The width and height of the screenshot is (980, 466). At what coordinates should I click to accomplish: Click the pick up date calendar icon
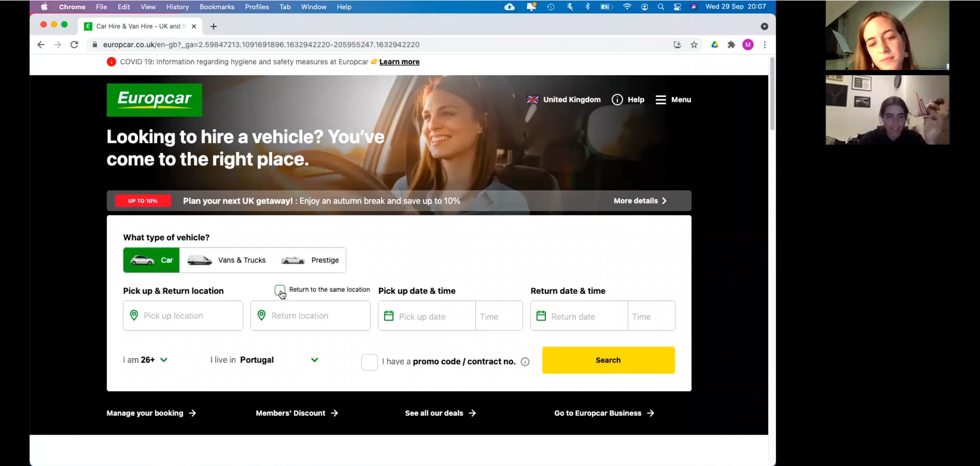[388, 316]
